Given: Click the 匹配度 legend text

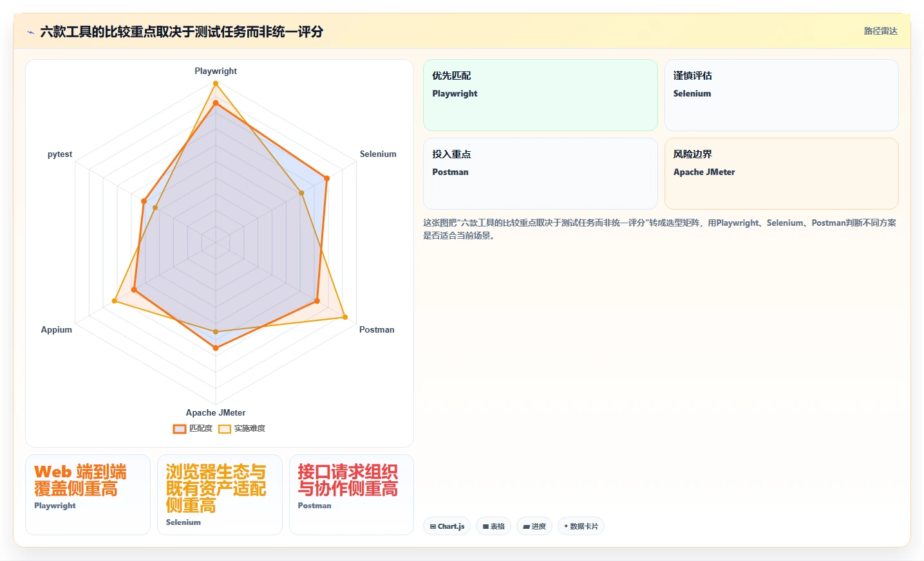Looking at the screenshot, I should point(201,428).
